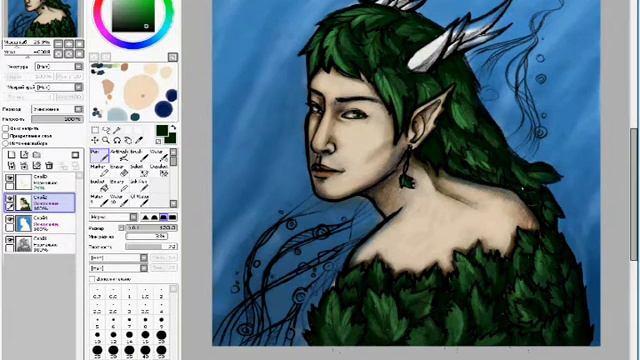Enable the clipping group checkbox
This screenshot has width=640, height=360.
point(6,136)
